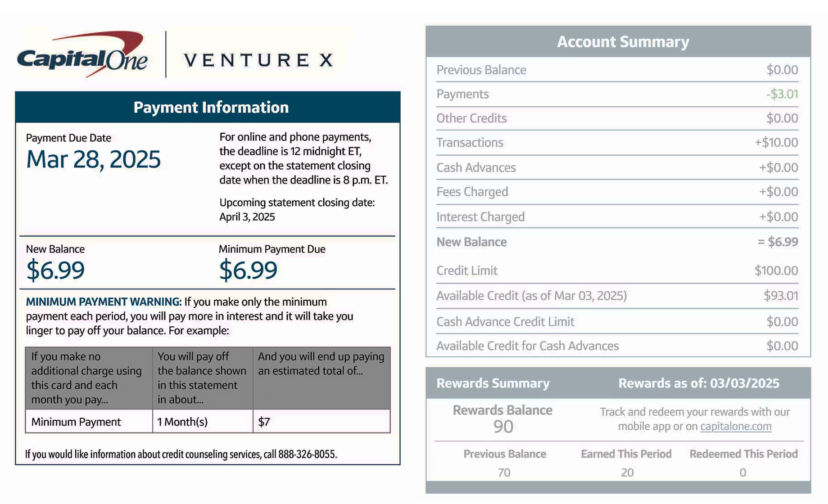The image size is (828, 504).
Task: Click the Earned This Period value 20
Action: pyautogui.click(x=627, y=472)
